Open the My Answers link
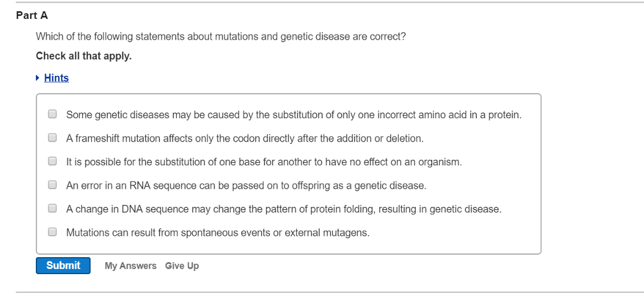 [x=130, y=266]
